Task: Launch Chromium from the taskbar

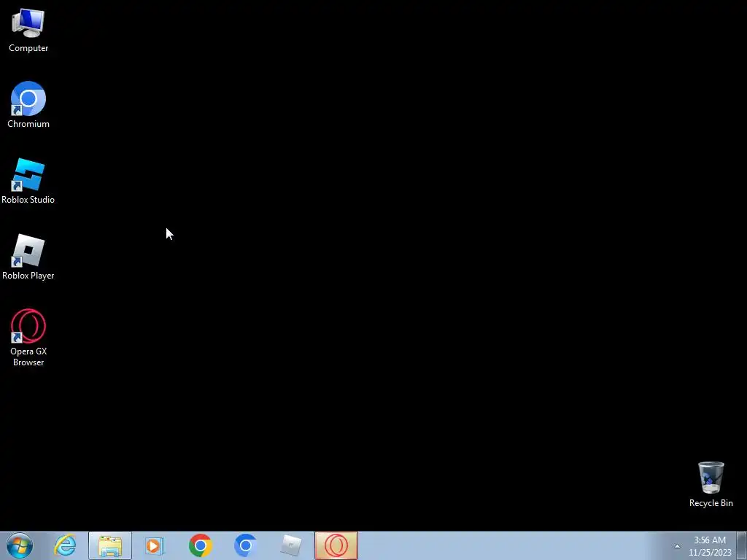Action: pos(246,545)
